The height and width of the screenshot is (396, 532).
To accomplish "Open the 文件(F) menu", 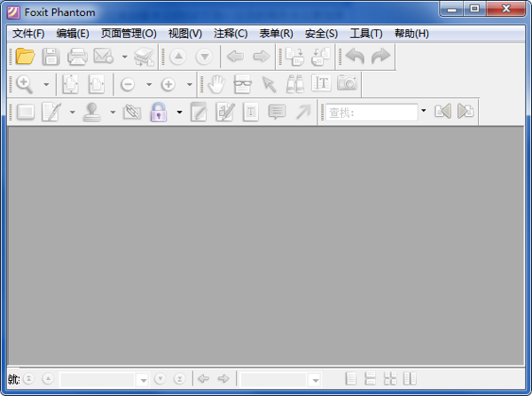I will click(x=28, y=34).
